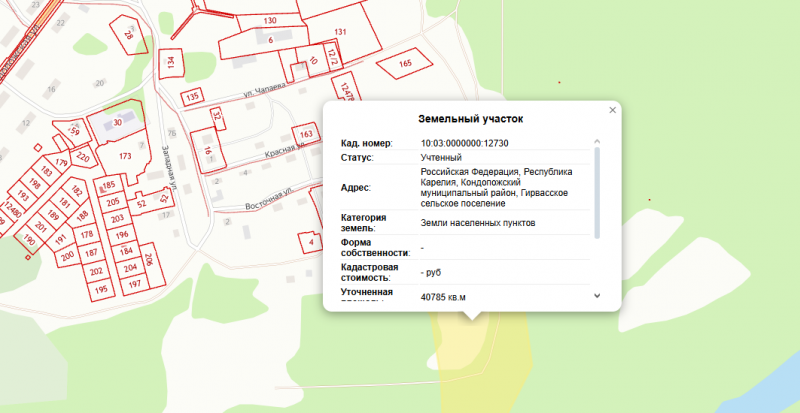This screenshot has width=800, height=413.
Task: Click the Кадастровая стоимость label
Action: point(369,273)
